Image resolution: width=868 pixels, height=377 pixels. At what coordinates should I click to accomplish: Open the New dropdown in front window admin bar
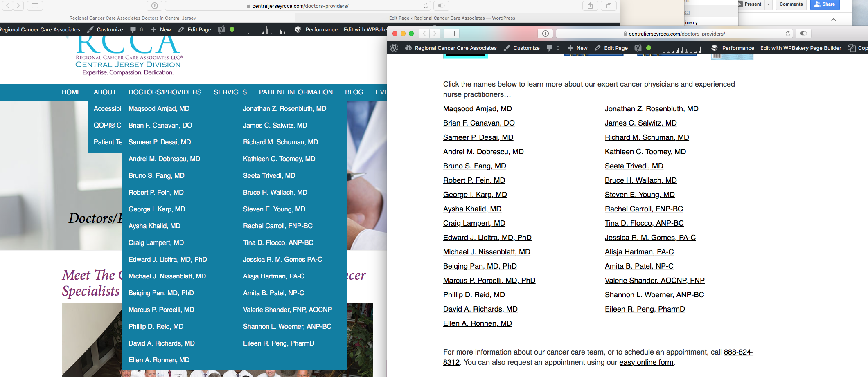(x=577, y=48)
